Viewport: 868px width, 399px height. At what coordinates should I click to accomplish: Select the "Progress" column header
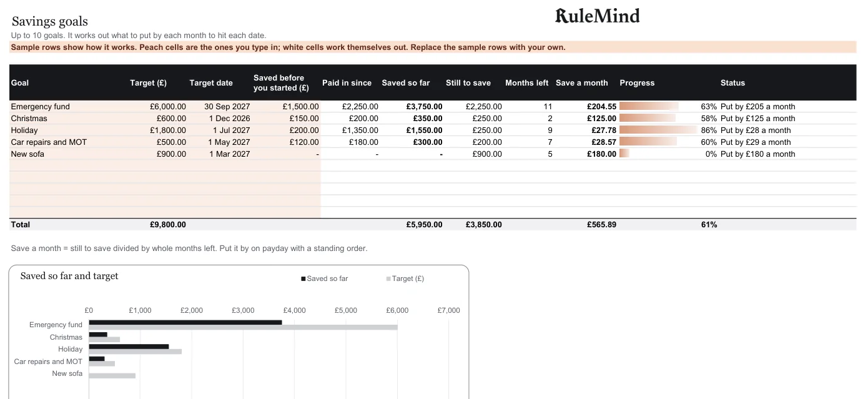click(x=637, y=82)
